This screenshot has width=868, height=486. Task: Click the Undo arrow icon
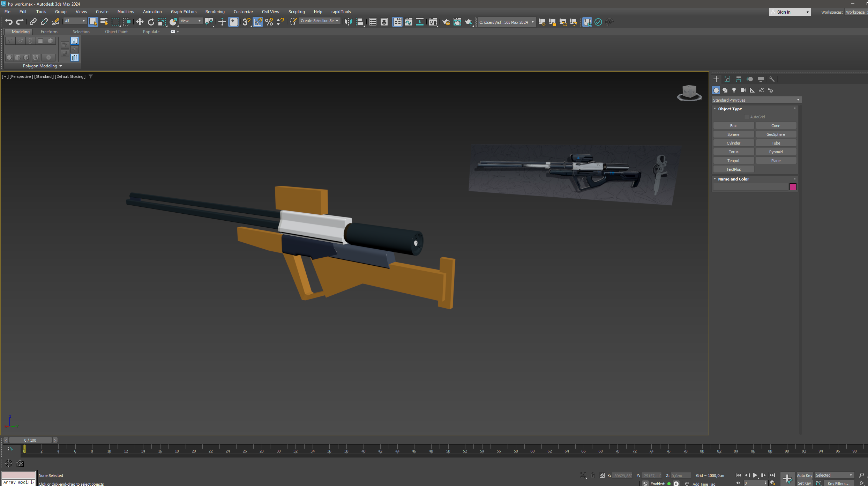(8, 22)
